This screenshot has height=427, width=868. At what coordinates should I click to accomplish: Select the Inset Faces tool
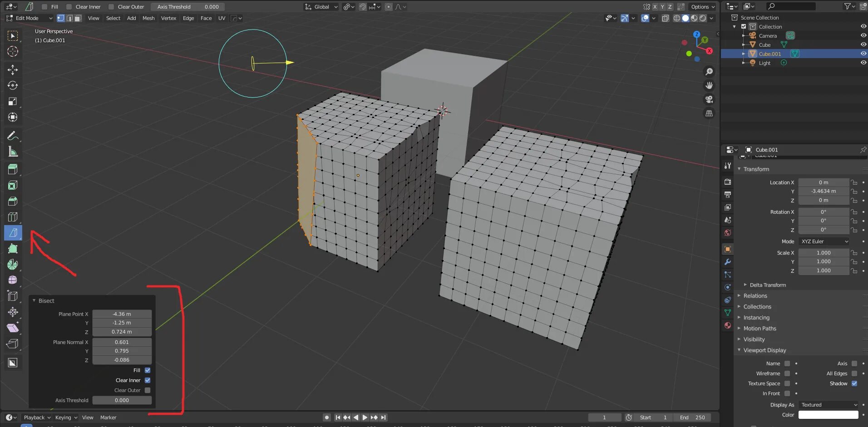point(13,185)
